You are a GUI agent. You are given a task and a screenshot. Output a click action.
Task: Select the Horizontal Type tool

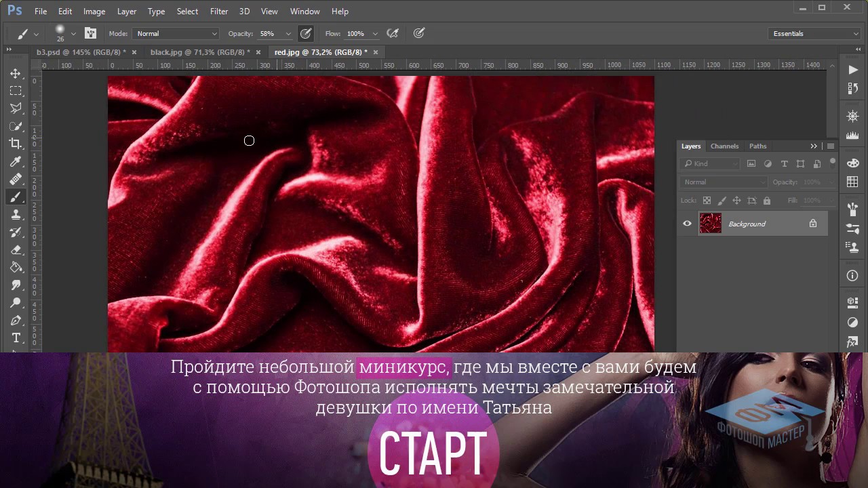point(16,338)
